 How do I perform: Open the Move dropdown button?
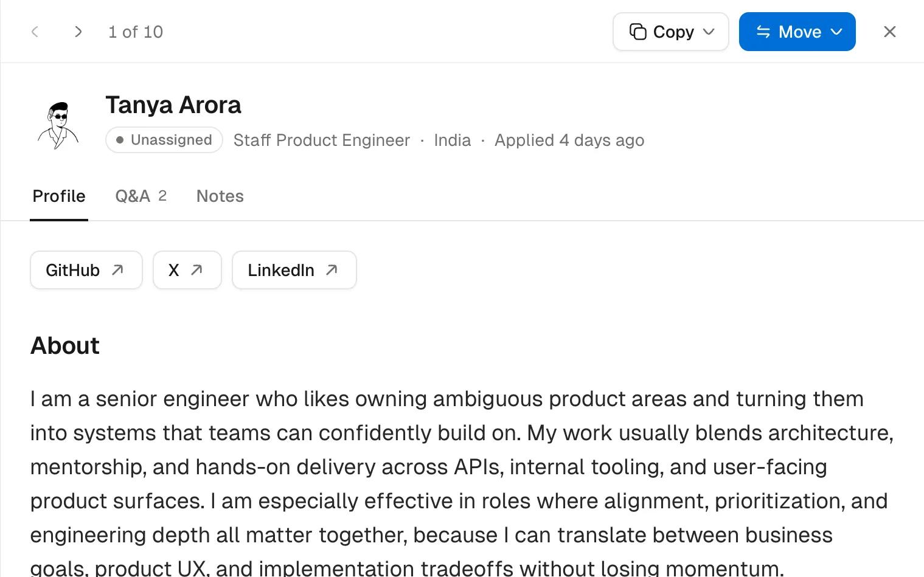point(797,32)
